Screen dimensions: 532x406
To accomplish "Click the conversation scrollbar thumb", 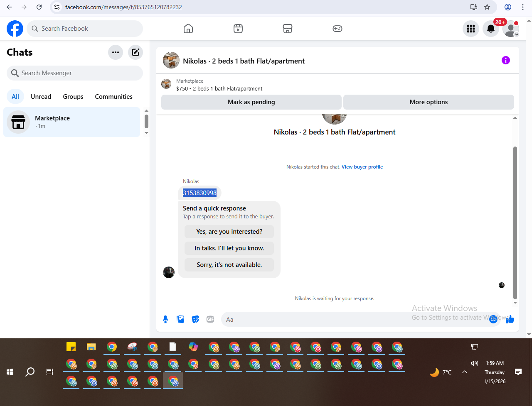I will point(515,223).
